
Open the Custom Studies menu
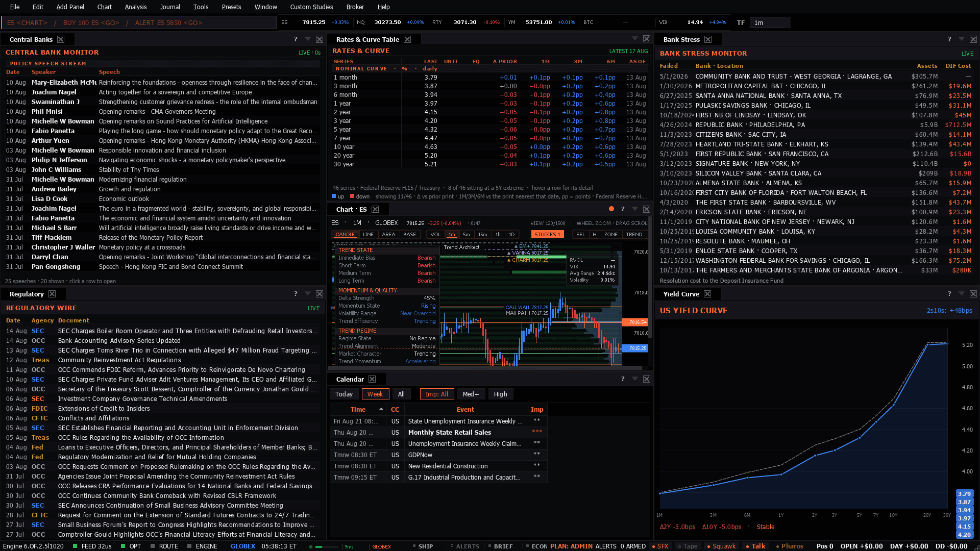(x=311, y=7)
